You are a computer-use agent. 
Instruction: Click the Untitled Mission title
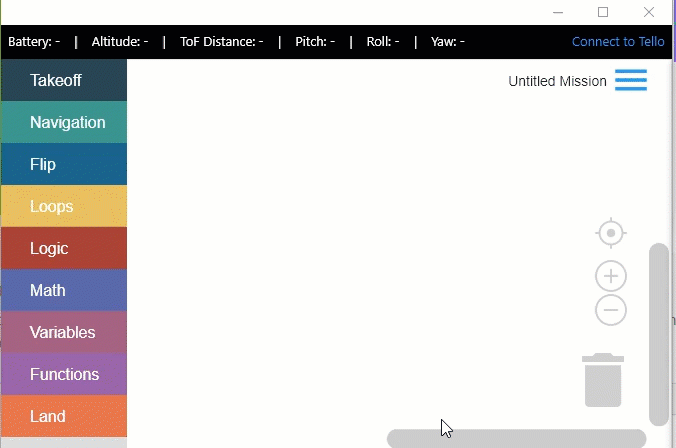coord(557,81)
